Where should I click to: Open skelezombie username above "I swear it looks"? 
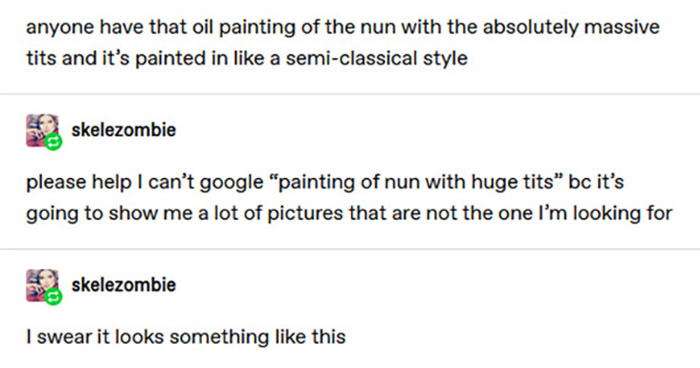124,285
